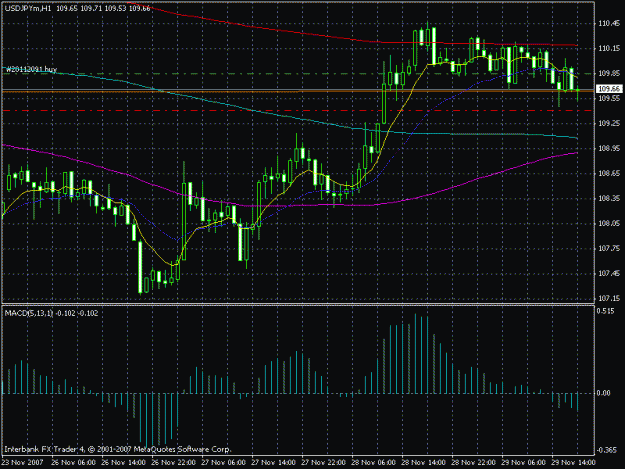Click the 108.65 price axis label
The width and height of the screenshot is (625, 469).
tap(609, 173)
